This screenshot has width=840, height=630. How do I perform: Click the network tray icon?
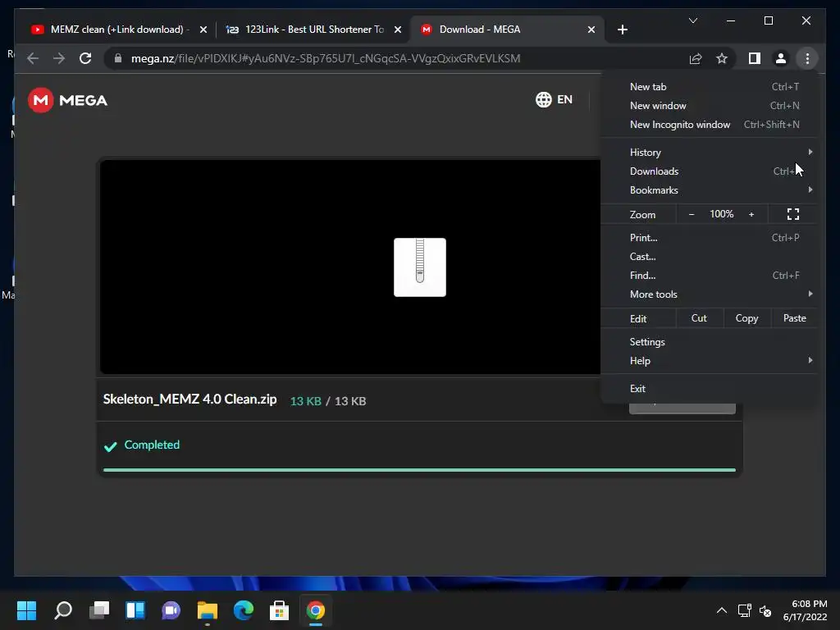[744, 610]
